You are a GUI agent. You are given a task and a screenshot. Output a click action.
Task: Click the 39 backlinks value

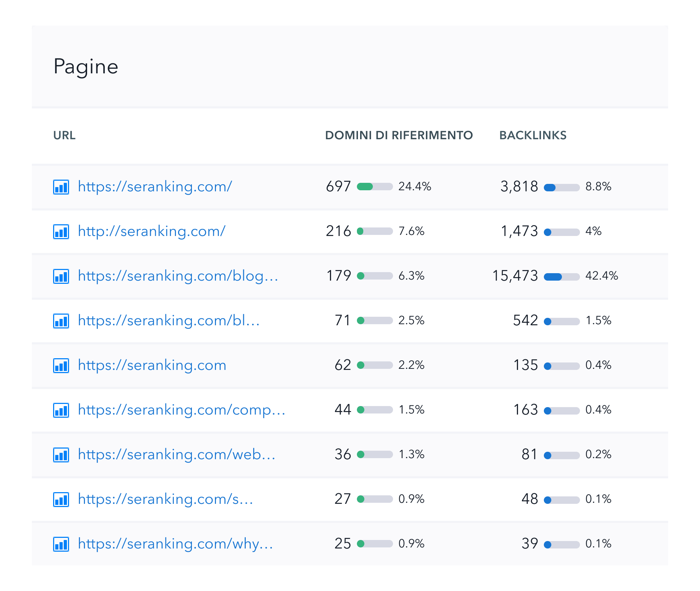click(x=530, y=544)
